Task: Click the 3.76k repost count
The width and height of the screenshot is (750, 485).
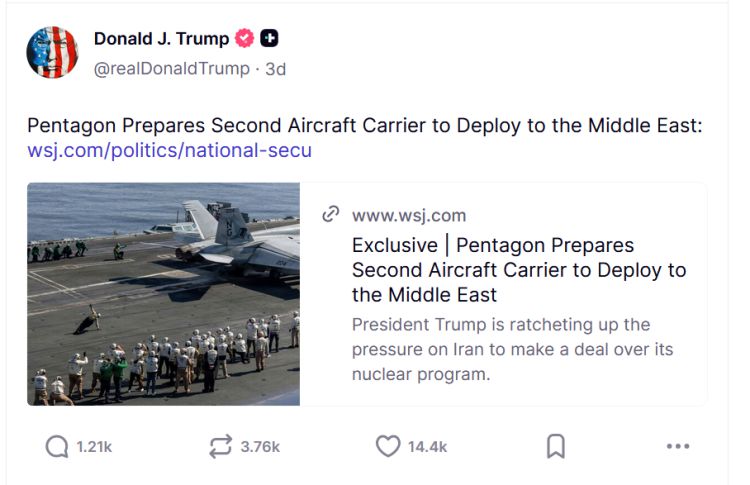Action: [x=260, y=447]
